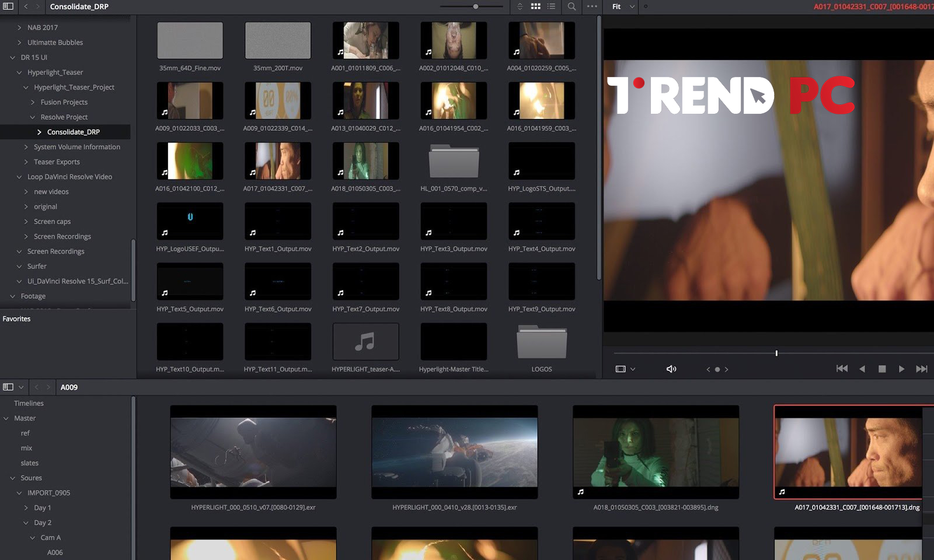Select the A006 bin
The width and height of the screenshot is (934, 560).
(55, 552)
